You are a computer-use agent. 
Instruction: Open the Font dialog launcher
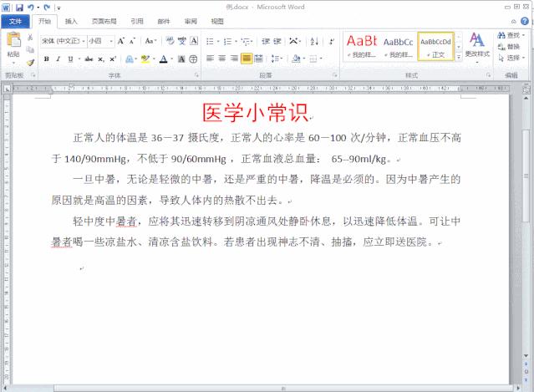coord(196,75)
